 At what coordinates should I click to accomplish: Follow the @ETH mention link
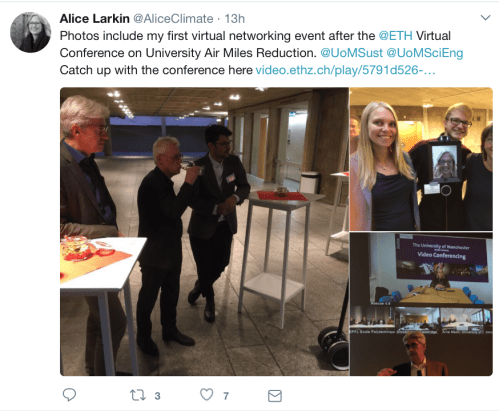396,36
